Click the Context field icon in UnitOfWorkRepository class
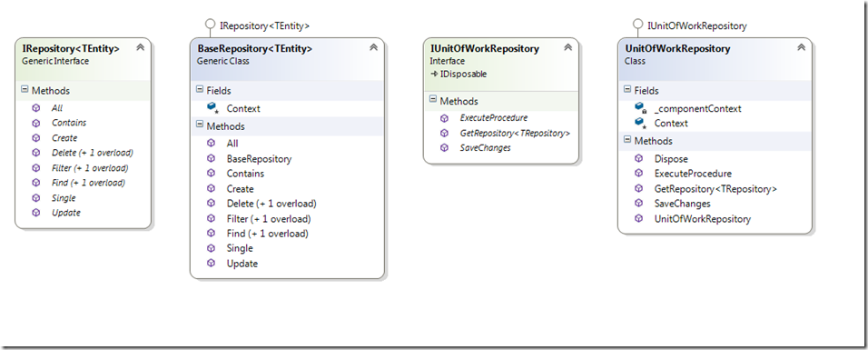 pos(640,123)
